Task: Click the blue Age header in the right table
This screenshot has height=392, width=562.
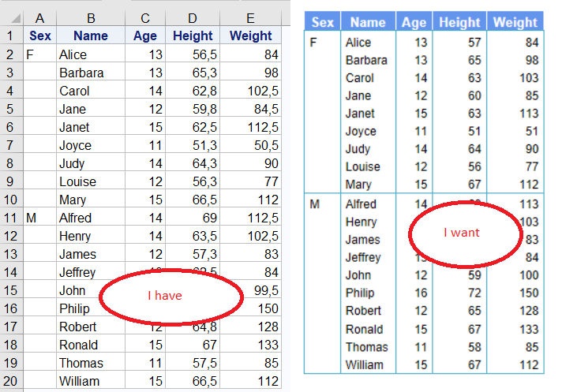Action: click(414, 23)
